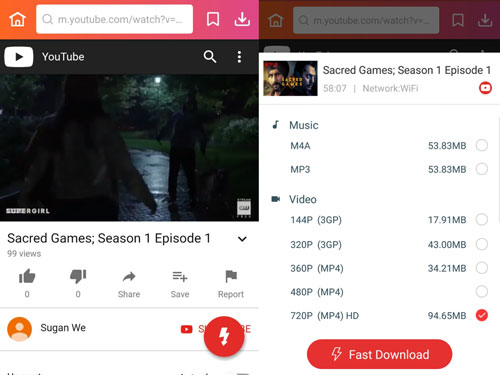Tap the dimmed download icon on right screen
This screenshot has height=375, width=500.
485,20
